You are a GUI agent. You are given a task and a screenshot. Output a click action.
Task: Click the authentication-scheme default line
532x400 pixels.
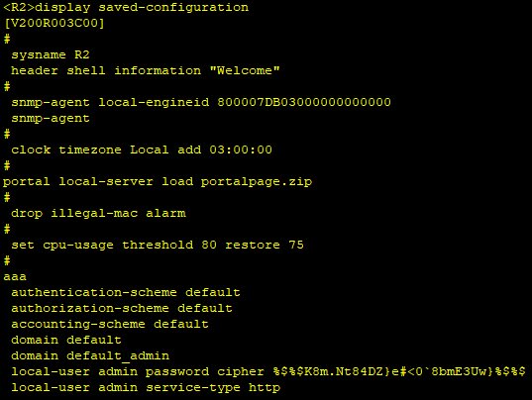[126, 292]
